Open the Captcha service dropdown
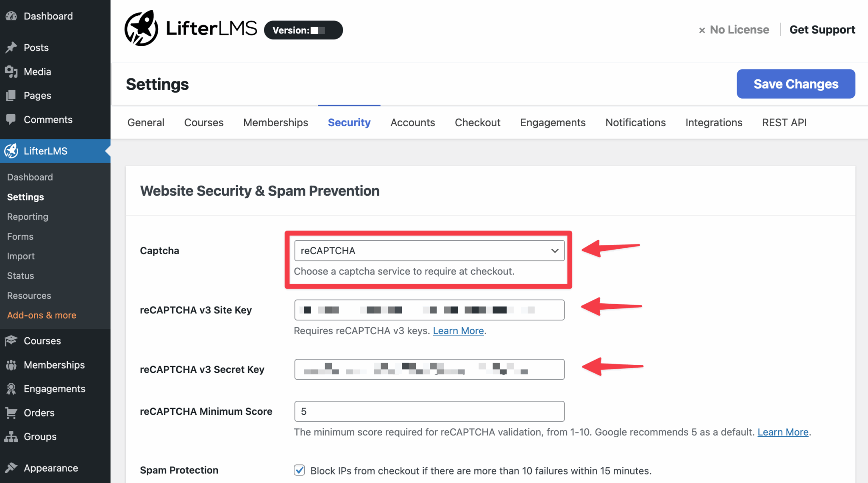 point(428,250)
